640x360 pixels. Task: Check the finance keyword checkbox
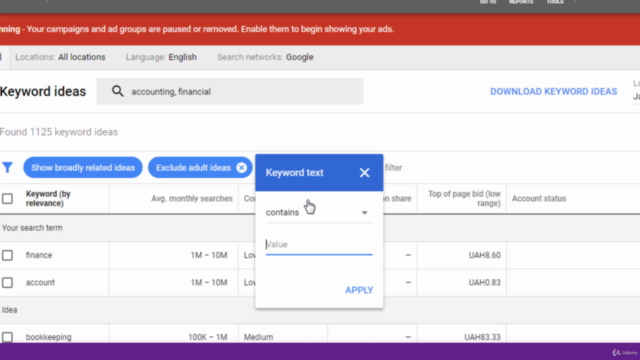pyautogui.click(x=7, y=256)
